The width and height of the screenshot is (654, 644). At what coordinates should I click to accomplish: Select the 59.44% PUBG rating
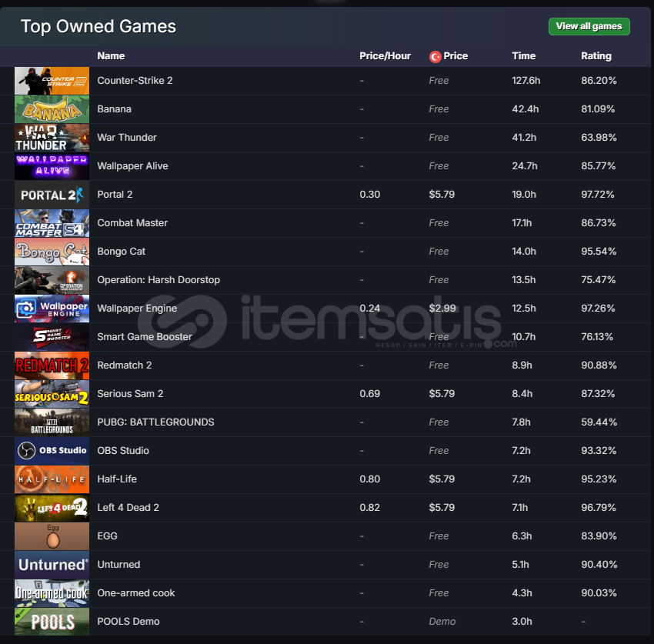(x=599, y=422)
